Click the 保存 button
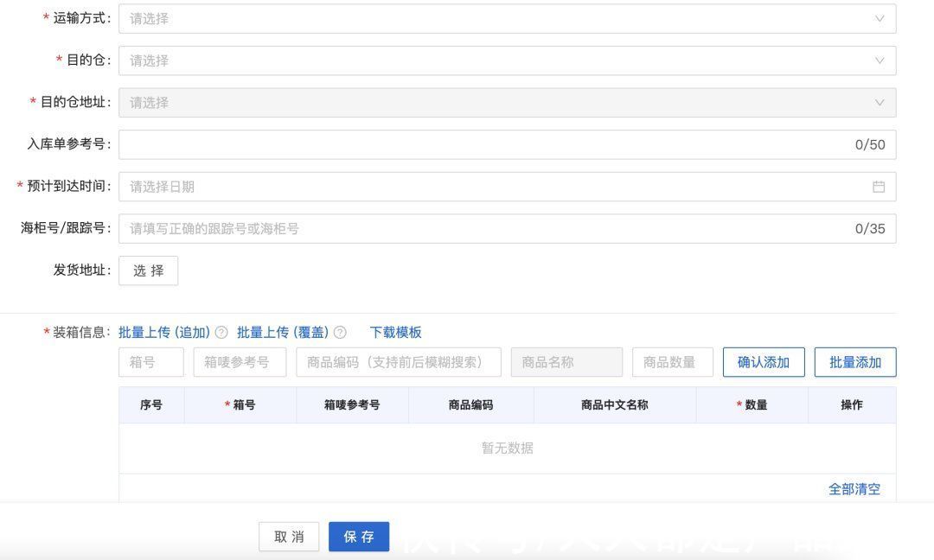The height and width of the screenshot is (560, 934). [359, 537]
